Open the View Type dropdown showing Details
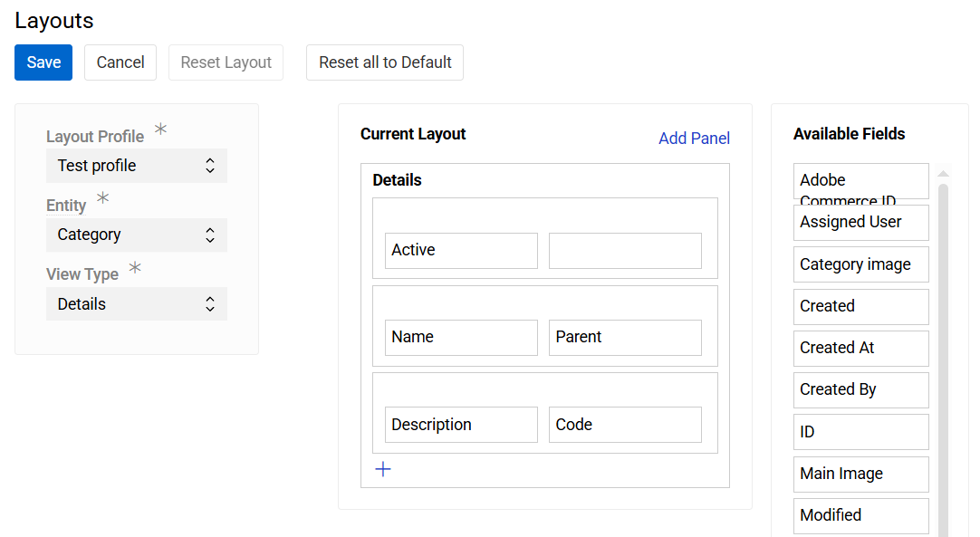980x537 pixels. (x=136, y=303)
